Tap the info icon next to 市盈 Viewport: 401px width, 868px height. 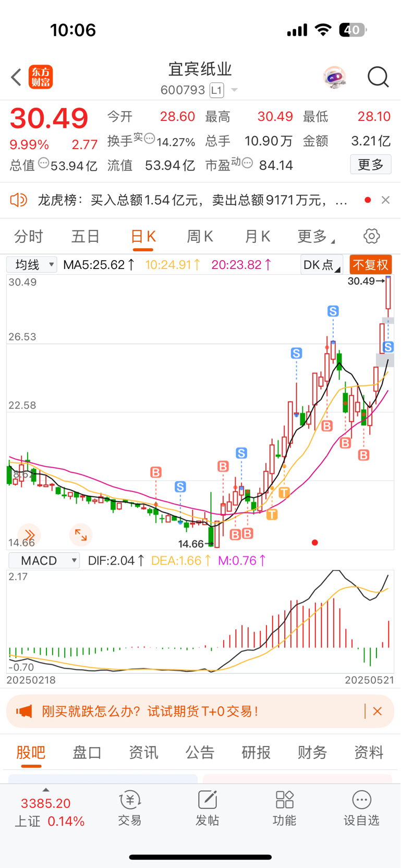point(247,163)
